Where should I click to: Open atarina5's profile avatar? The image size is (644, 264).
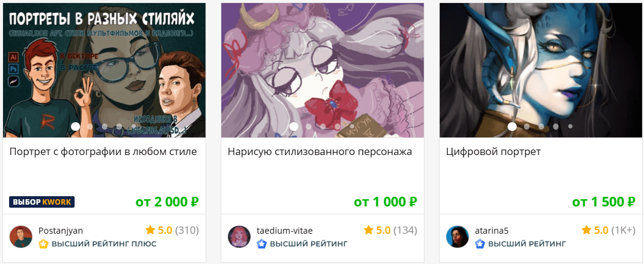coord(458,237)
